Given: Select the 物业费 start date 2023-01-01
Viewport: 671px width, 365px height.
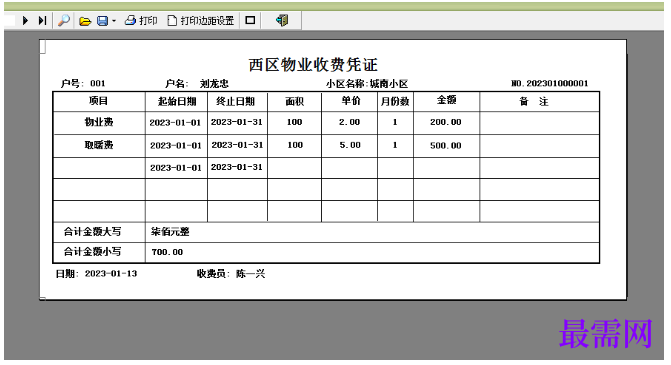Looking at the screenshot, I should pyautogui.click(x=175, y=123).
